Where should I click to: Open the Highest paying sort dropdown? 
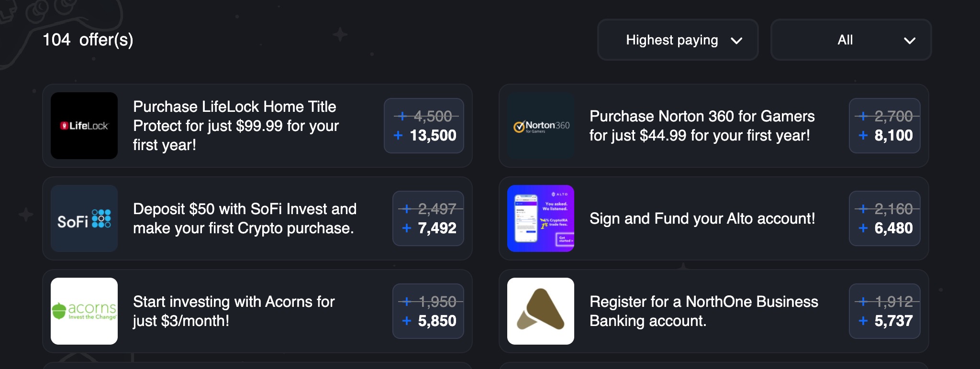point(677,40)
